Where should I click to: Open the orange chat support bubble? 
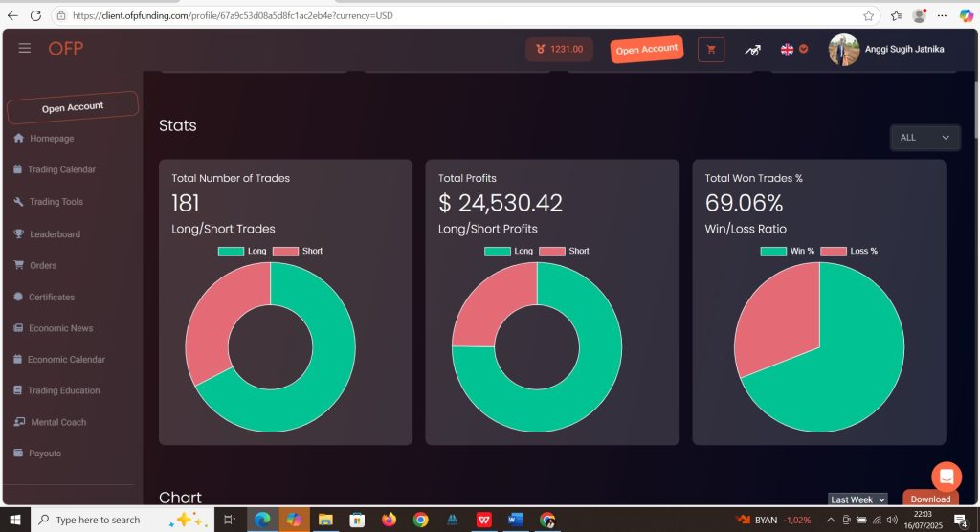(946, 477)
